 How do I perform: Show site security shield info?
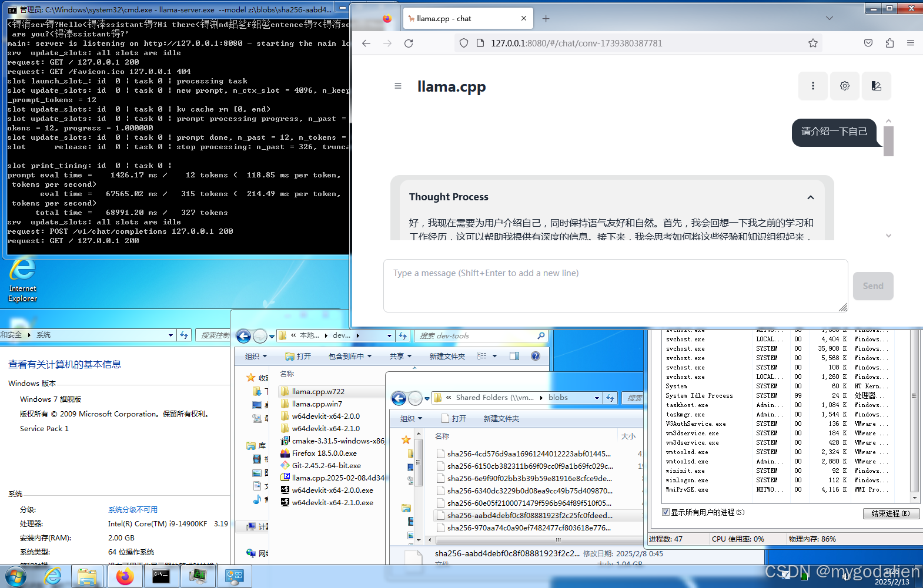pos(464,43)
